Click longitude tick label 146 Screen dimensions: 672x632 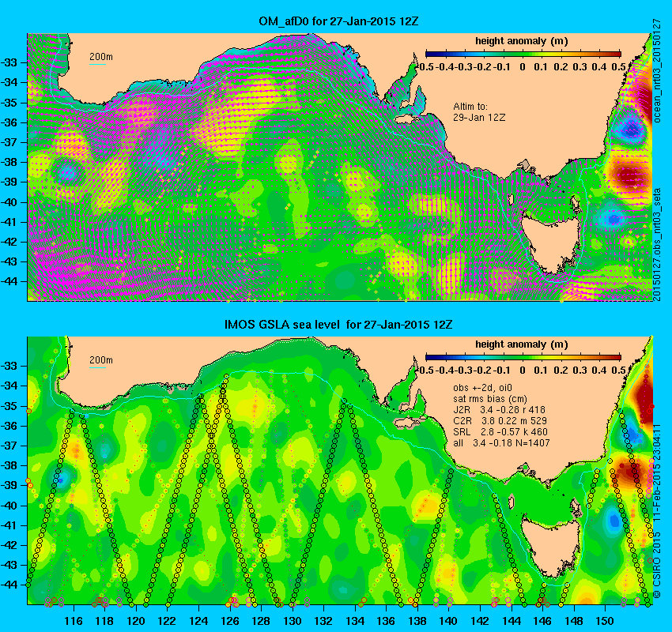[542, 621]
